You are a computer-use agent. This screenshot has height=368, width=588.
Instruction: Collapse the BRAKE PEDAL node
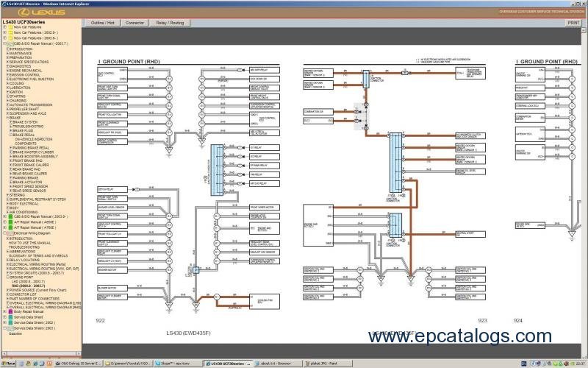tap(11, 135)
